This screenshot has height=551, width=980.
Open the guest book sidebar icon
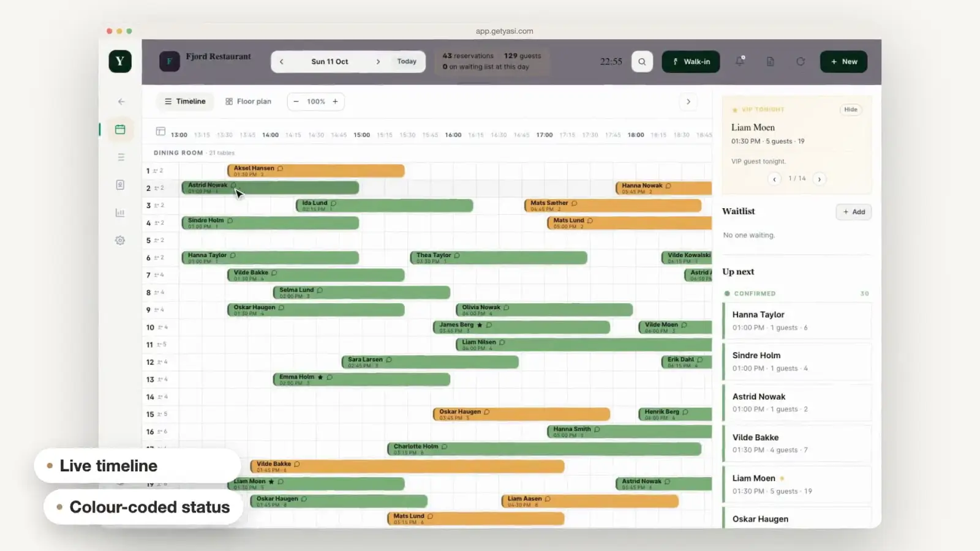click(120, 185)
